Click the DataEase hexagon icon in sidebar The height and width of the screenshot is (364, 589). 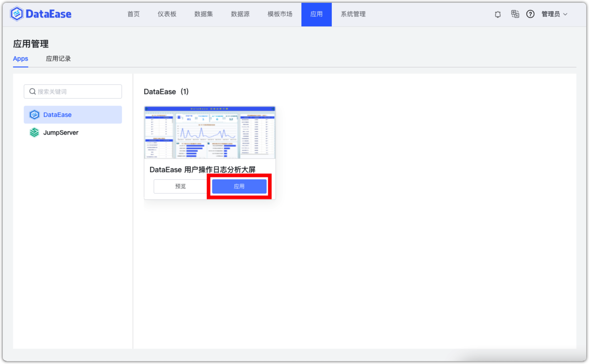(34, 115)
